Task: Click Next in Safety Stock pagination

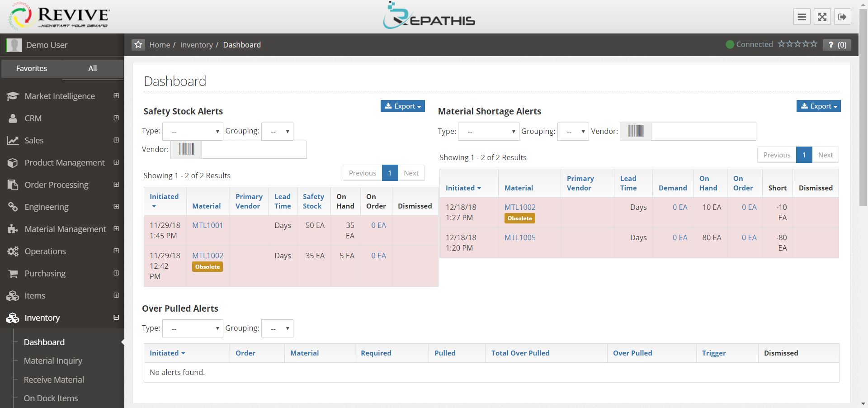Action: click(411, 173)
